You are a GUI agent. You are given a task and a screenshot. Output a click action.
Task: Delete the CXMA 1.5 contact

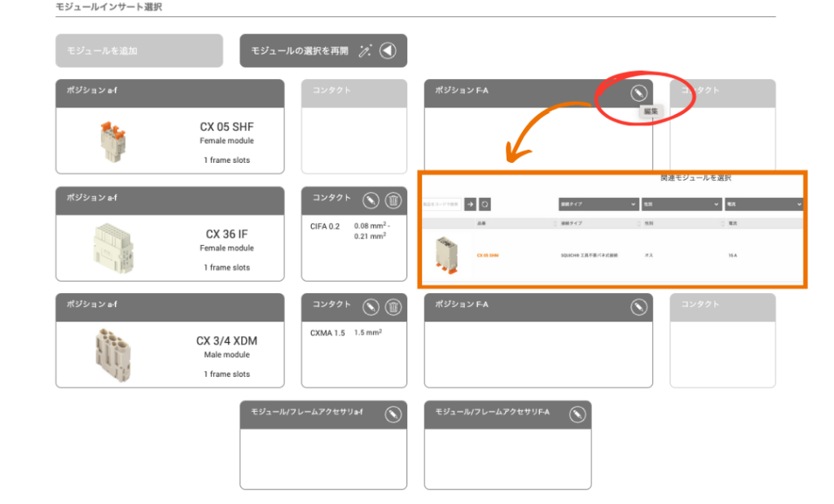pyautogui.click(x=393, y=307)
